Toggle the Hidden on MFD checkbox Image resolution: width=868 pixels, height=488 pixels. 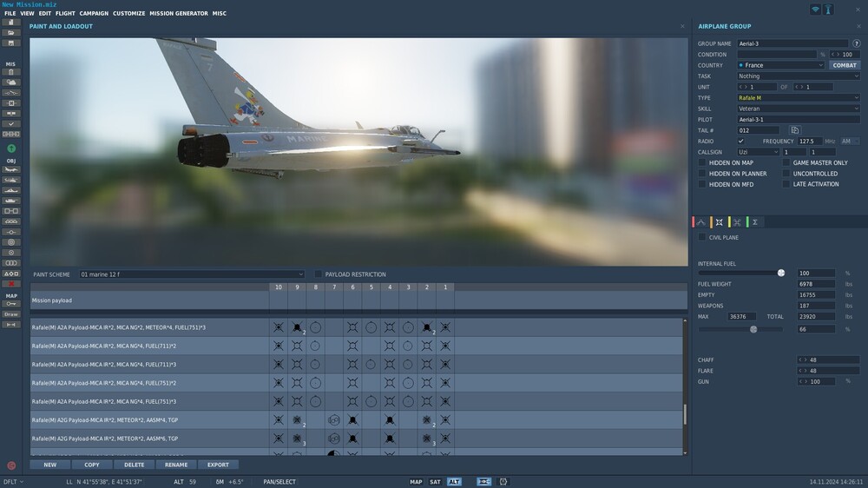click(702, 184)
